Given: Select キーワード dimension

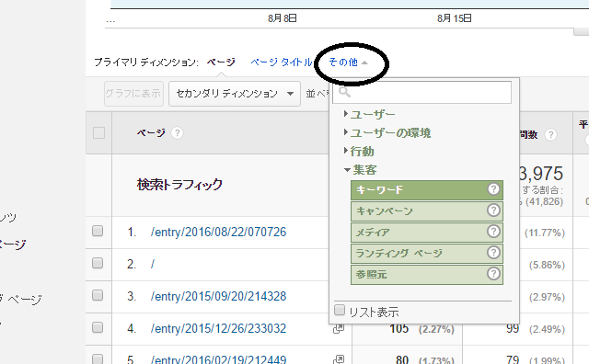Looking at the screenshot, I should tap(427, 190).
